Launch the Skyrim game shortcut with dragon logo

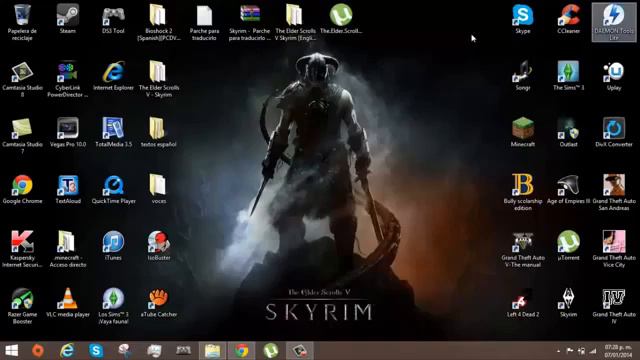tap(569, 303)
